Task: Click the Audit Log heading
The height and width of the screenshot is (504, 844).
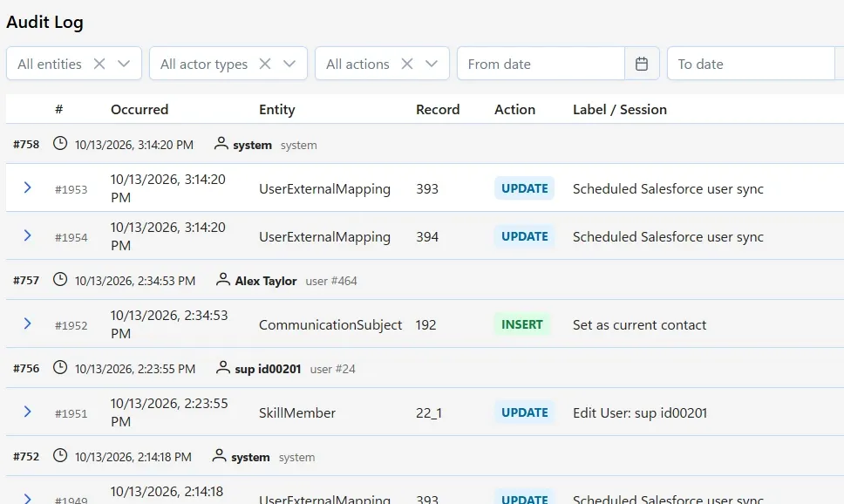Action: click(x=44, y=22)
